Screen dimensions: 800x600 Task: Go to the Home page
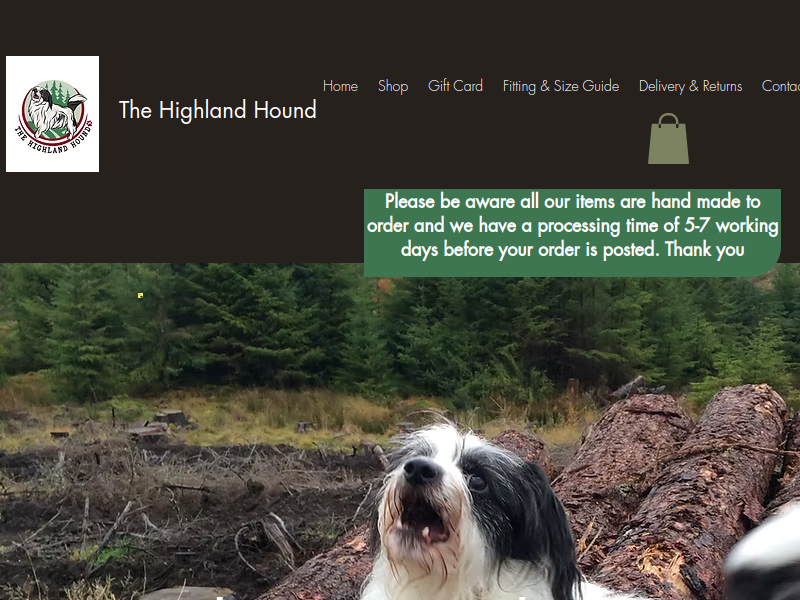(340, 86)
